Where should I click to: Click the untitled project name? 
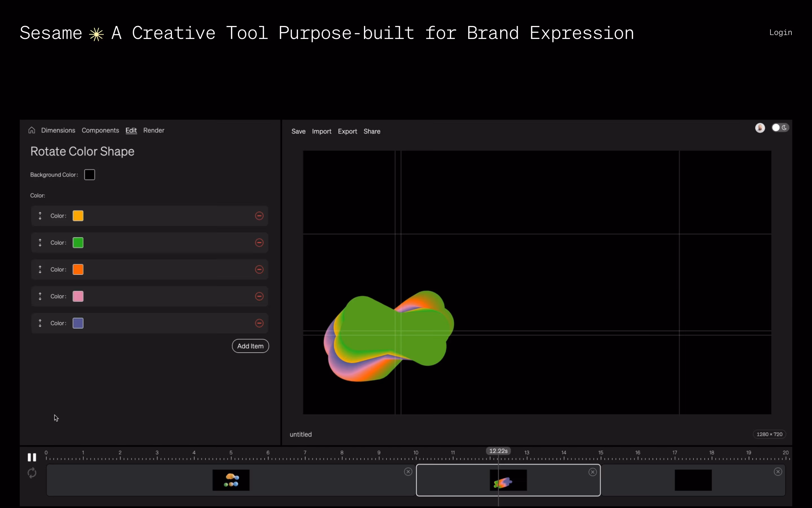(301, 434)
